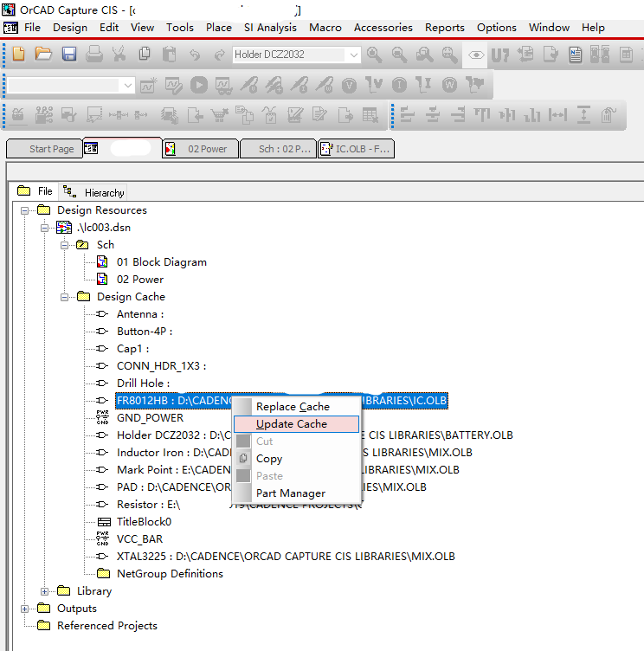Select the Hierarchy view tab
Image resolution: width=644 pixels, height=651 pixels.
coord(93,193)
